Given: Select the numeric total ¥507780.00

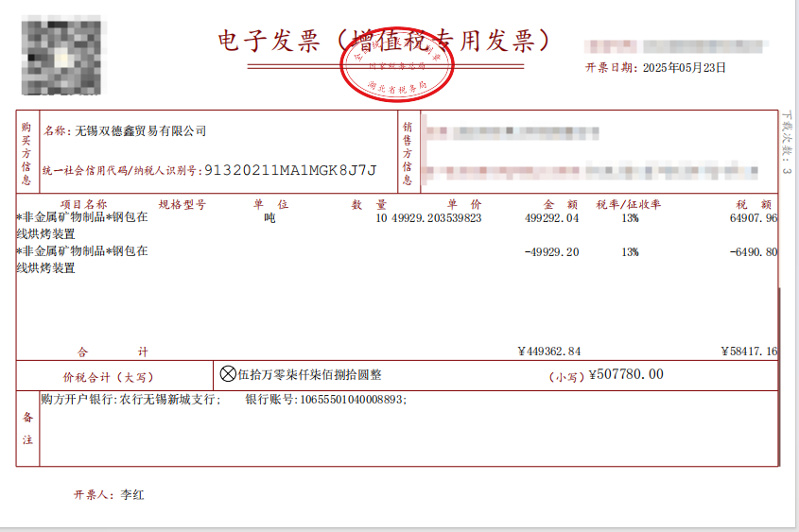Looking at the screenshot, I should pyautogui.click(x=626, y=375).
